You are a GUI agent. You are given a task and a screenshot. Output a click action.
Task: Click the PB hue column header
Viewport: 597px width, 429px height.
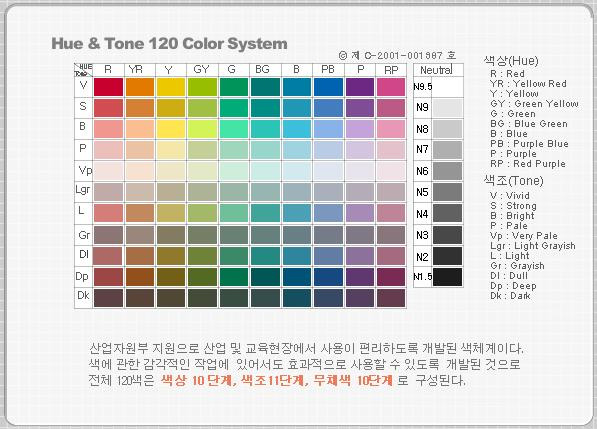(328, 70)
